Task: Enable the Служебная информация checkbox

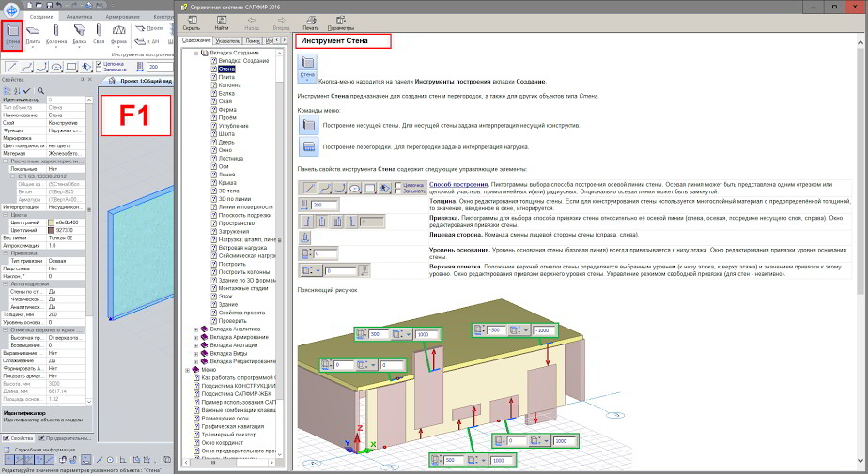Action: tap(8, 451)
